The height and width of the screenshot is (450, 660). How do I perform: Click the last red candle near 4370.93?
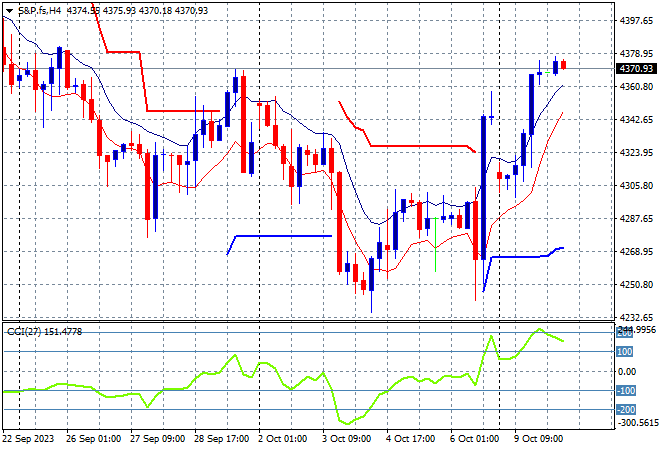pos(564,65)
